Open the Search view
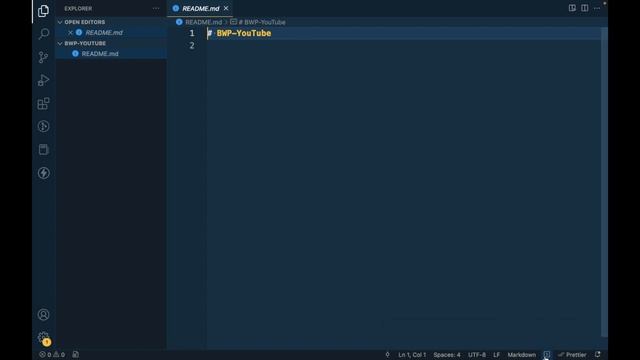Viewport: 640px width, 360px height. pyautogui.click(x=43, y=34)
